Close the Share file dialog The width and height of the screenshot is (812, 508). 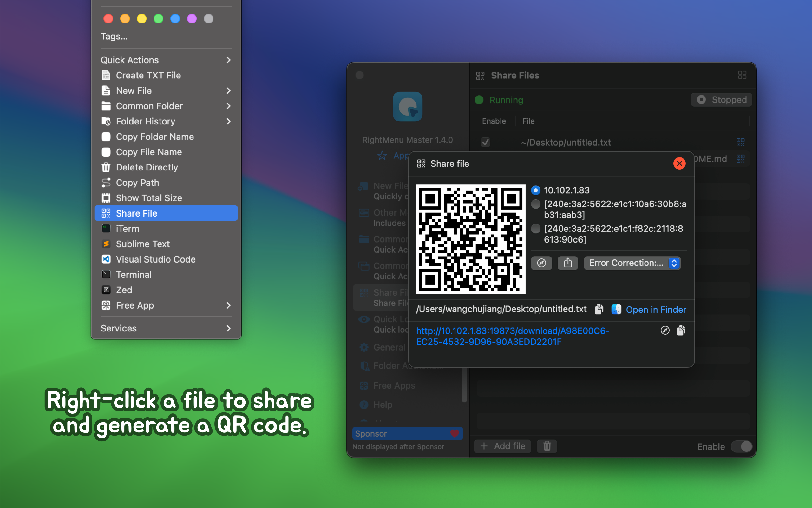pos(679,164)
